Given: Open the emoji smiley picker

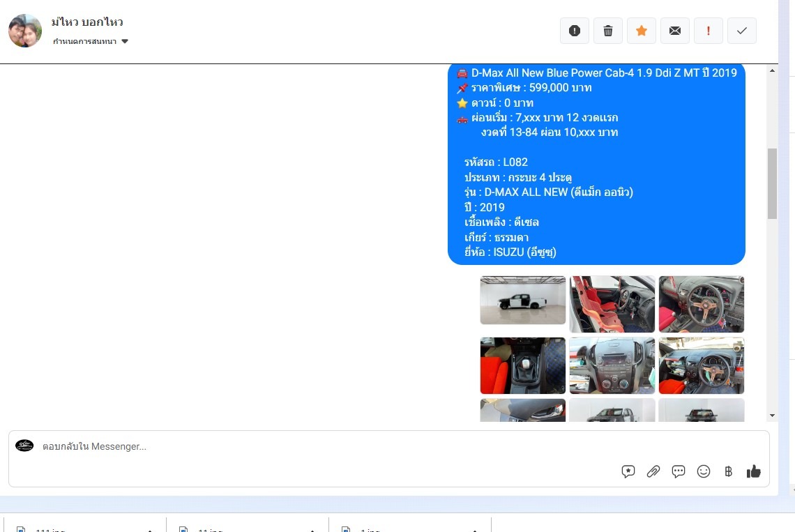Looking at the screenshot, I should pyautogui.click(x=703, y=471).
